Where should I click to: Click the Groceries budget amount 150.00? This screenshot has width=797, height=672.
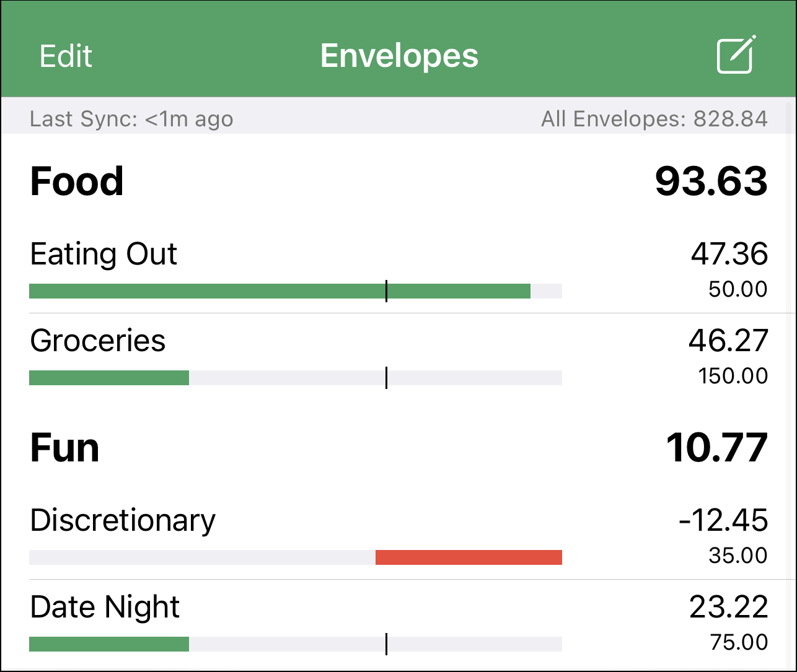coord(733,376)
